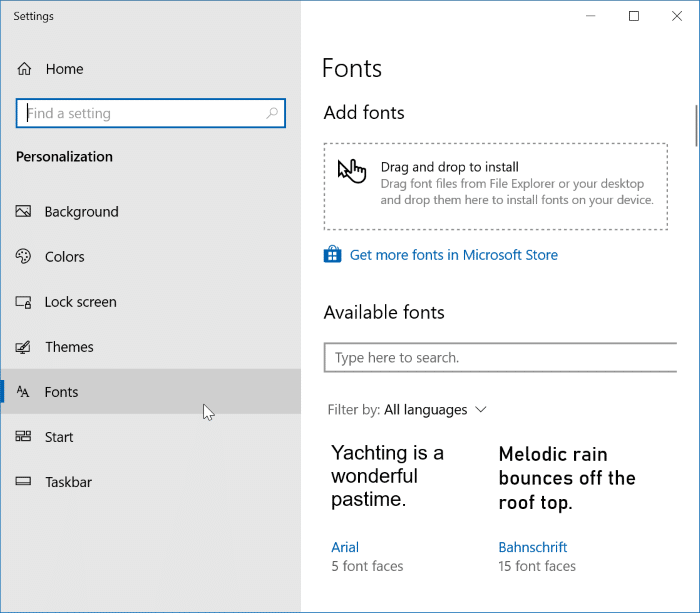Click the drag and drop hand icon

click(352, 171)
